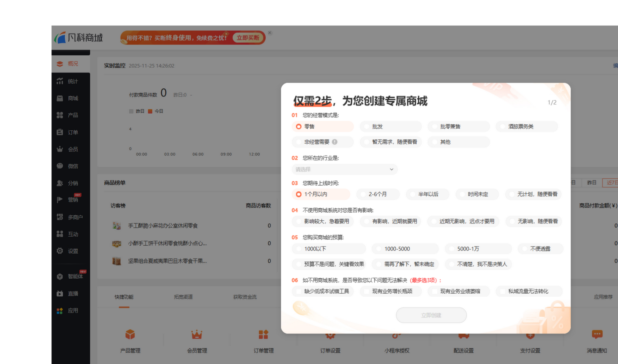
Task: Click the 设置 gear icon in sidebar
Action: (60, 251)
